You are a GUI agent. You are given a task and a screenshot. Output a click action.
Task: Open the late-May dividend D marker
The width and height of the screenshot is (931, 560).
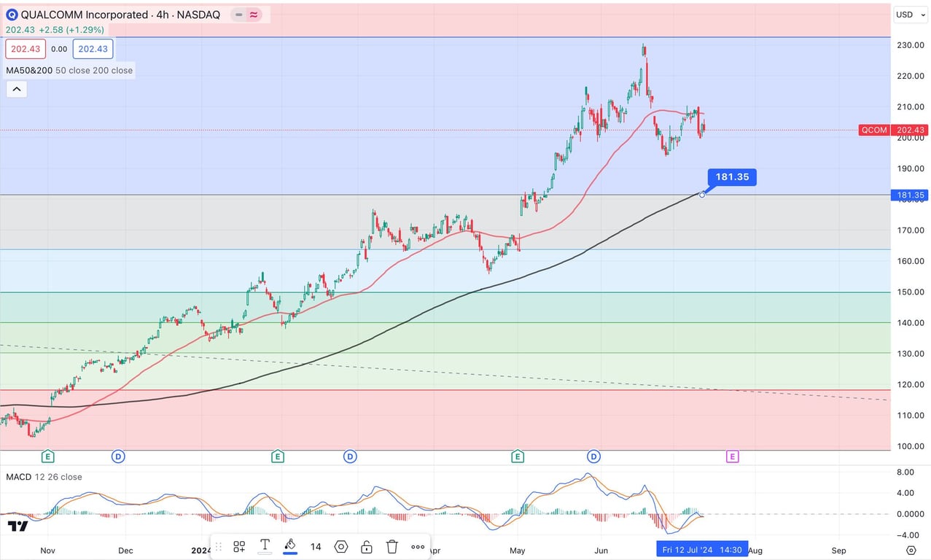click(594, 456)
